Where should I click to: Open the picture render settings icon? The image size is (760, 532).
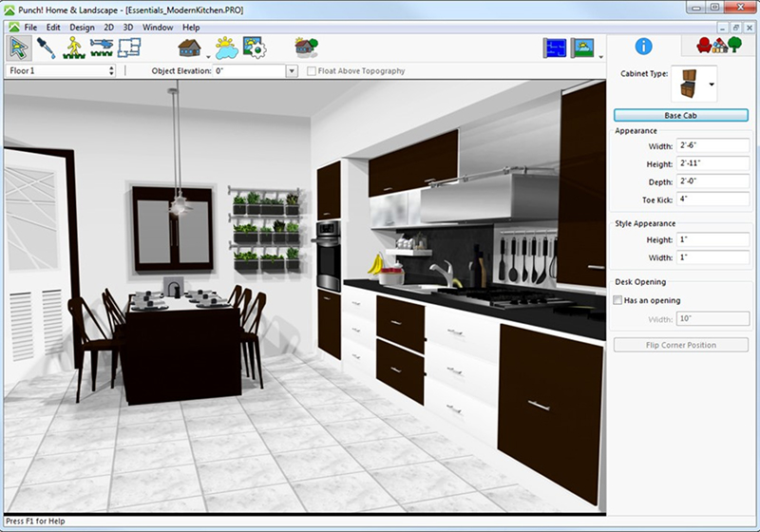(x=254, y=47)
